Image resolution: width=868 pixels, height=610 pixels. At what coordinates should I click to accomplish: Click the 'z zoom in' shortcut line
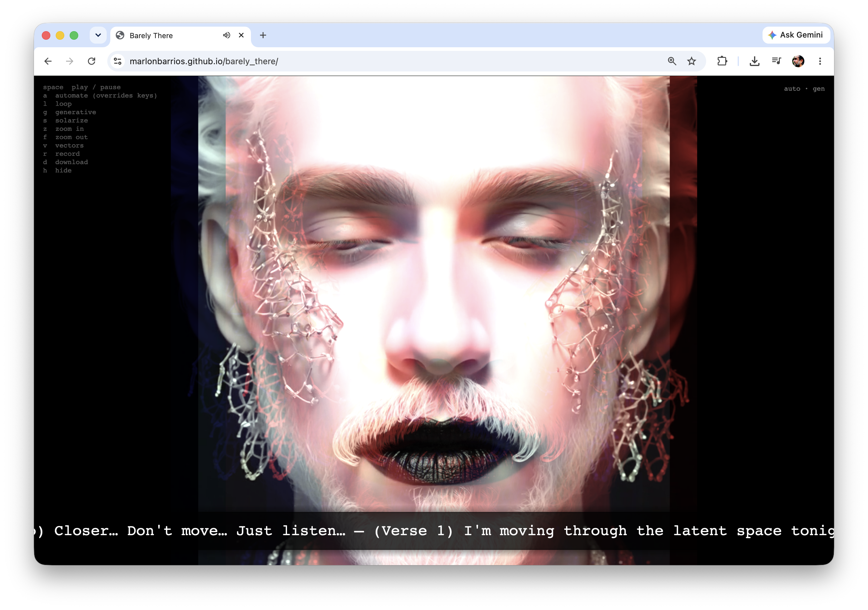(64, 129)
